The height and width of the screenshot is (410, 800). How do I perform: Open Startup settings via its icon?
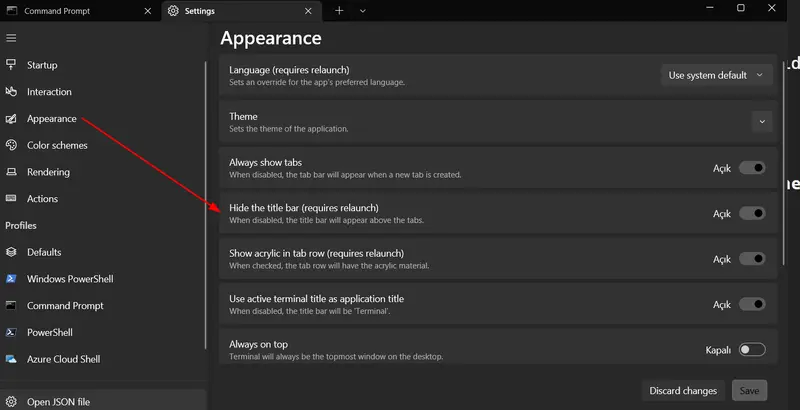click(11, 64)
